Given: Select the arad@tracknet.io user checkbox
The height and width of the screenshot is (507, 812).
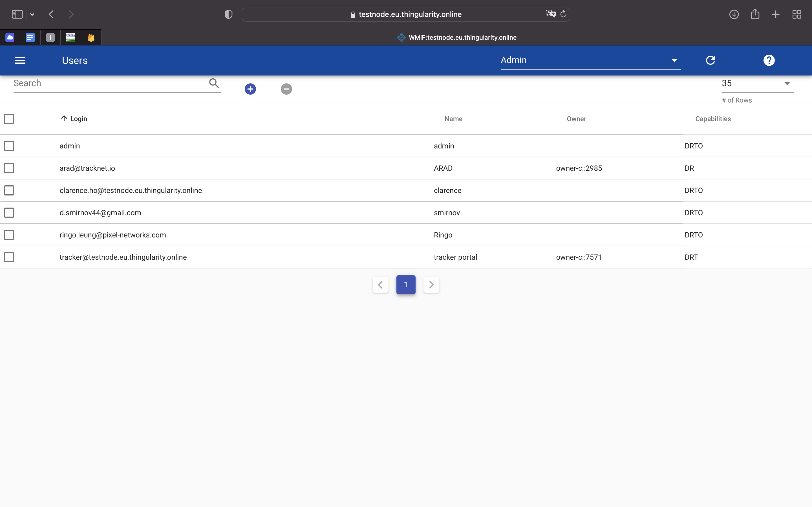Looking at the screenshot, I should [9, 168].
